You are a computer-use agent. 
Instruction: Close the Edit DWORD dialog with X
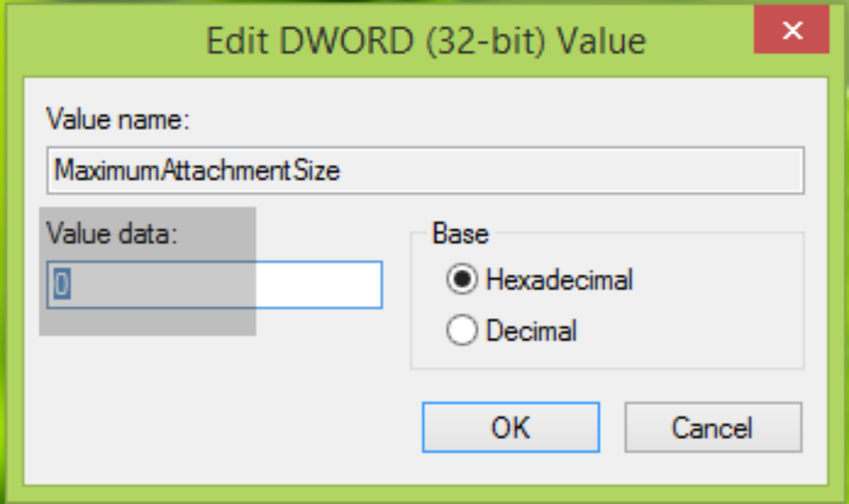(x=792, y=30)
